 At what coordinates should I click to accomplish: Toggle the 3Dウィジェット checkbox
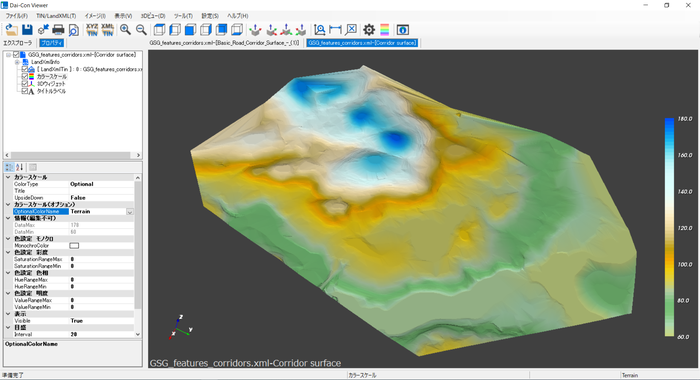25,84
